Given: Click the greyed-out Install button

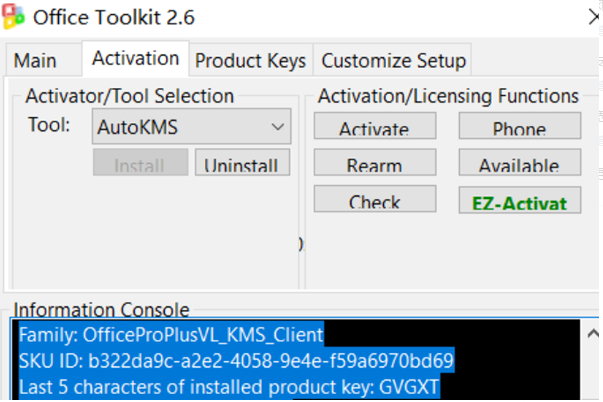Looking at the screenshot, I should coord(140,164).
